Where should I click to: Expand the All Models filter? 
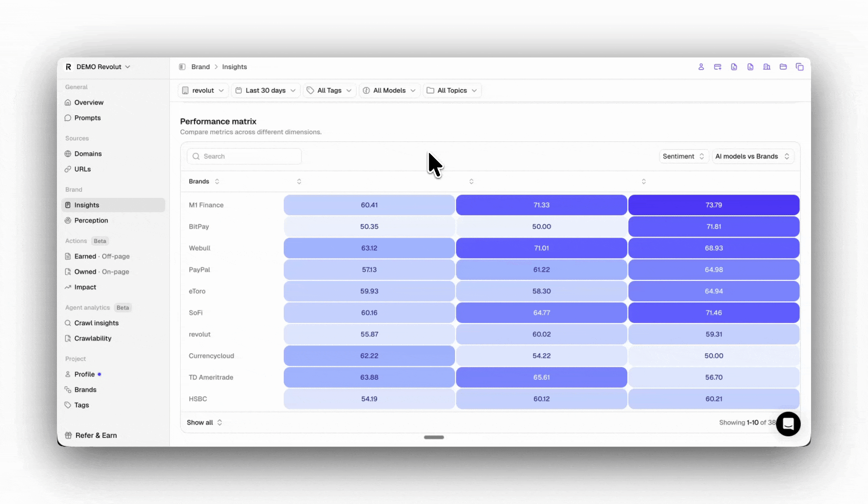pos(389,91)
